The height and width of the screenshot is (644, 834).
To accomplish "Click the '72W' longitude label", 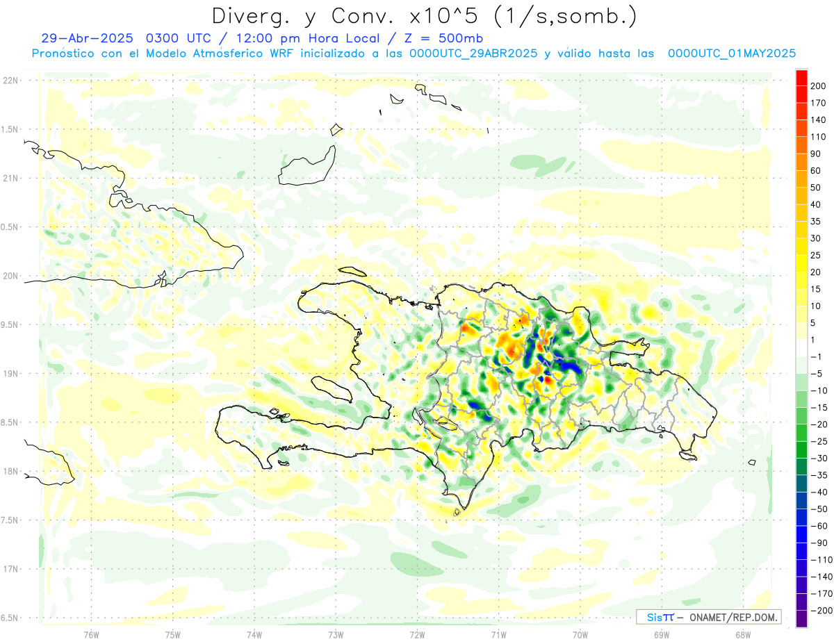I will [x=417, y=635].
